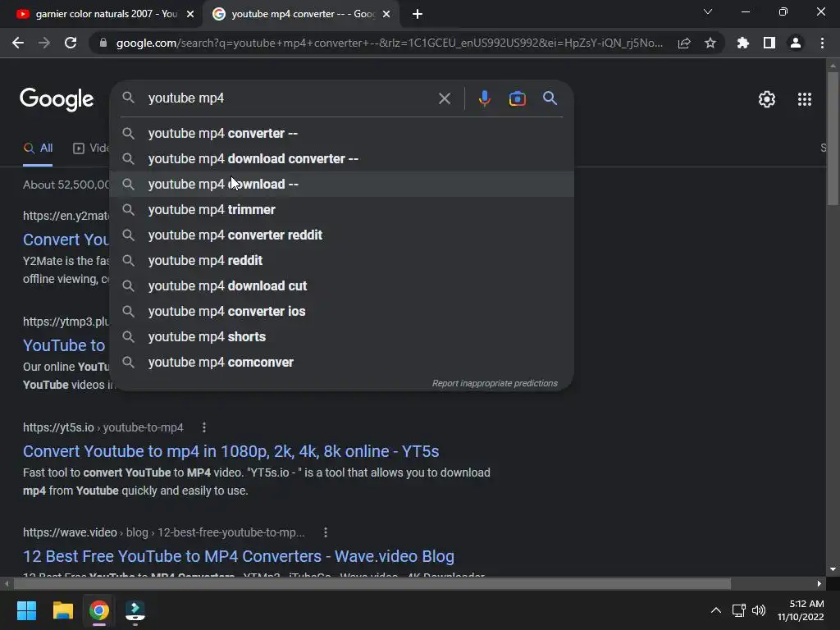
Task: Click the browser forward arrow
Action: point(44,43)
